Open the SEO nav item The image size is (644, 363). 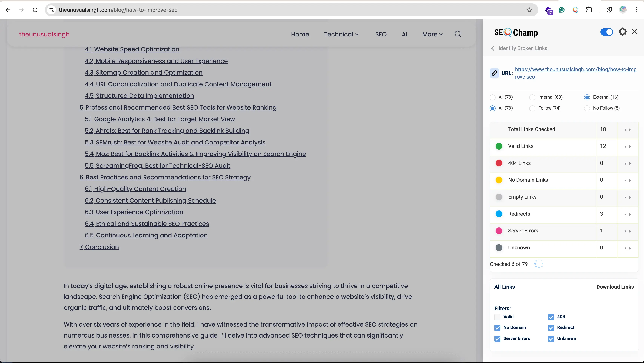381,34
